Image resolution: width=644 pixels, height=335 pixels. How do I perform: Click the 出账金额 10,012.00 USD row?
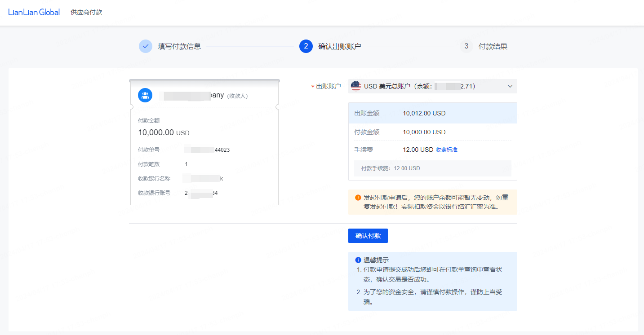coord(432,113)
